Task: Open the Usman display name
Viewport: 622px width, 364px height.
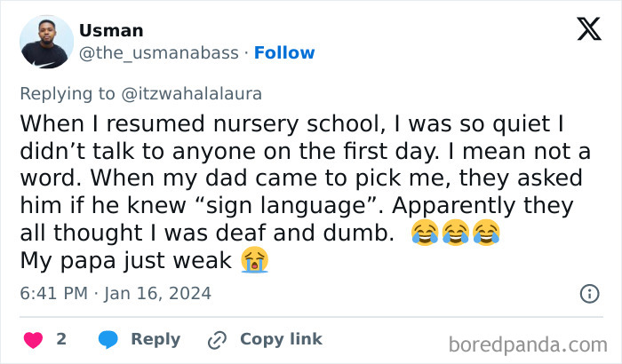Action: [111, 30]
